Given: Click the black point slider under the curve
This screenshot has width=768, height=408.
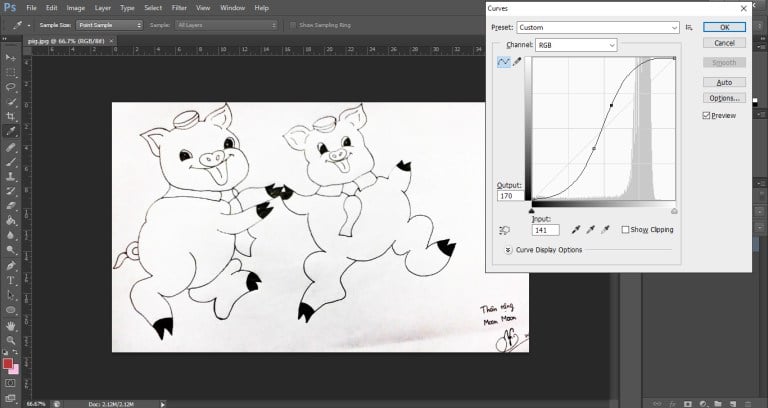Looking at the screenshot, I should click(531, 211).
